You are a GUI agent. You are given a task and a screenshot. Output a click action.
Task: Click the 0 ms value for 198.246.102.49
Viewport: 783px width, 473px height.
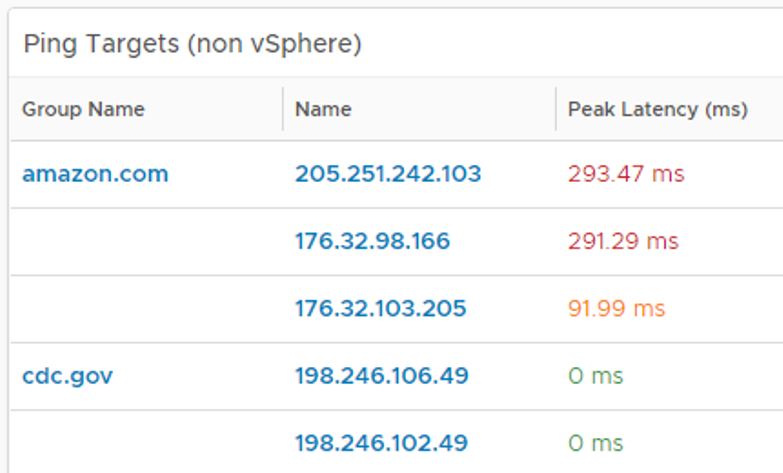click(x=595, y=443)
